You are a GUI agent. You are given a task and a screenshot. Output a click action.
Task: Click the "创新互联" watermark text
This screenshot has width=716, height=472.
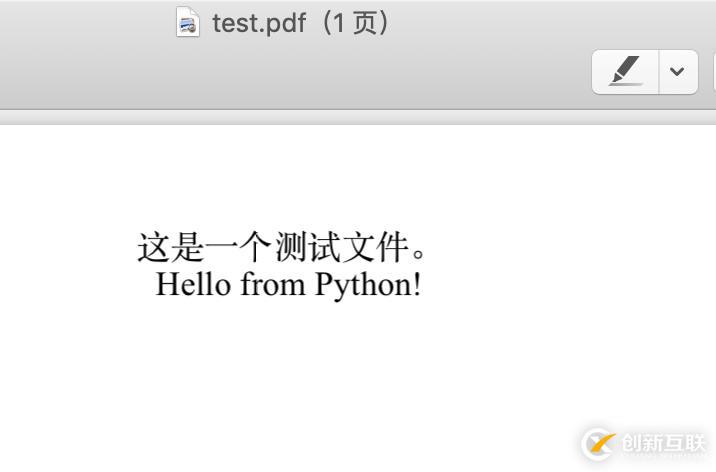663,444
